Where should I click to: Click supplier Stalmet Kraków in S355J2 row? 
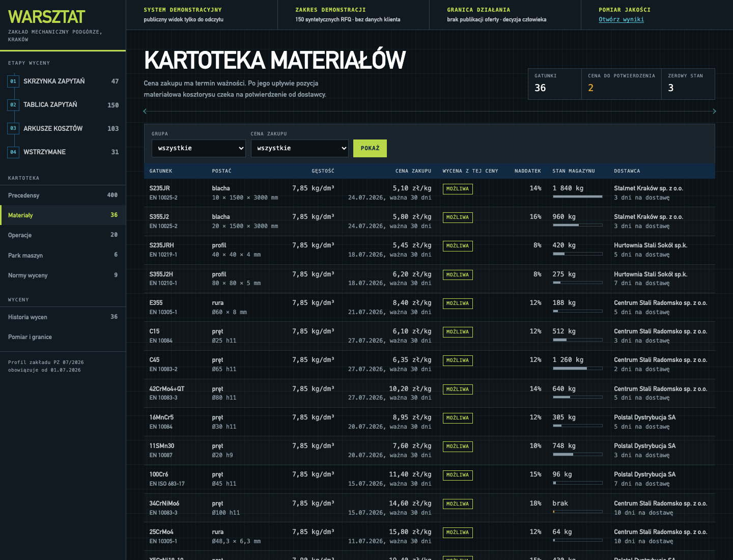coord(648,216)
